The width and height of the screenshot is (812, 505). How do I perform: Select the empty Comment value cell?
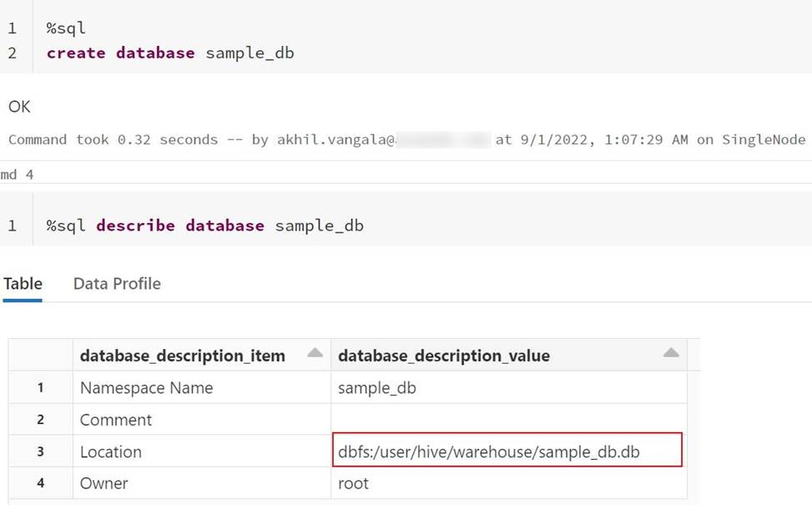click(x=507, y=420)
